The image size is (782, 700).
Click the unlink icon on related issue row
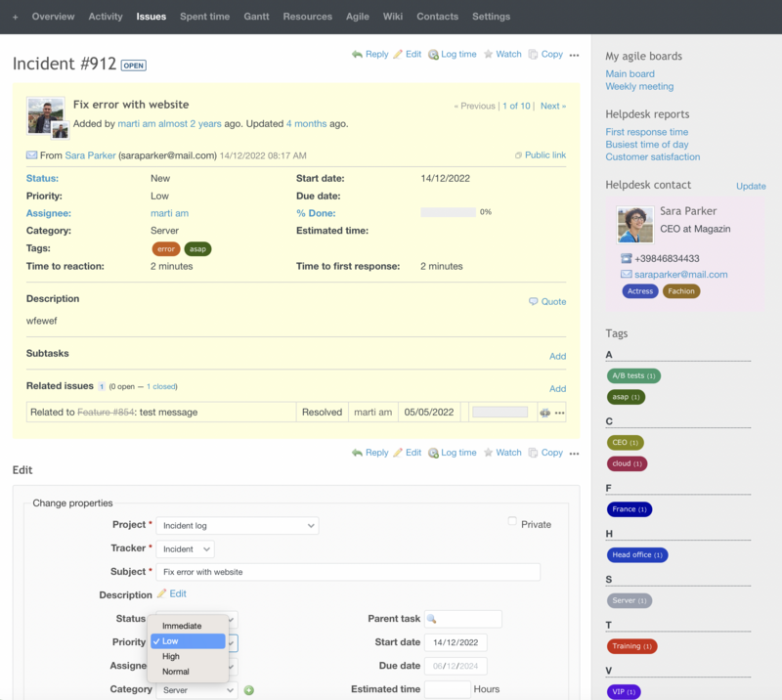(545, 413)
